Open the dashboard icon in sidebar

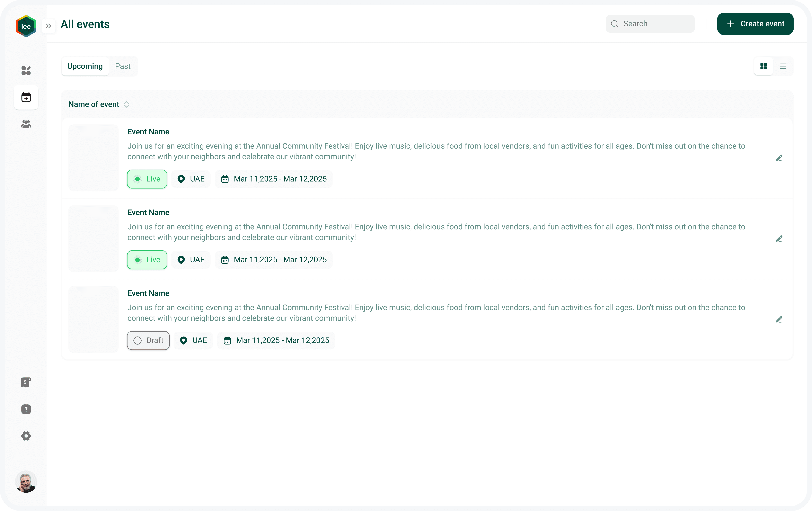click(26, 70)
